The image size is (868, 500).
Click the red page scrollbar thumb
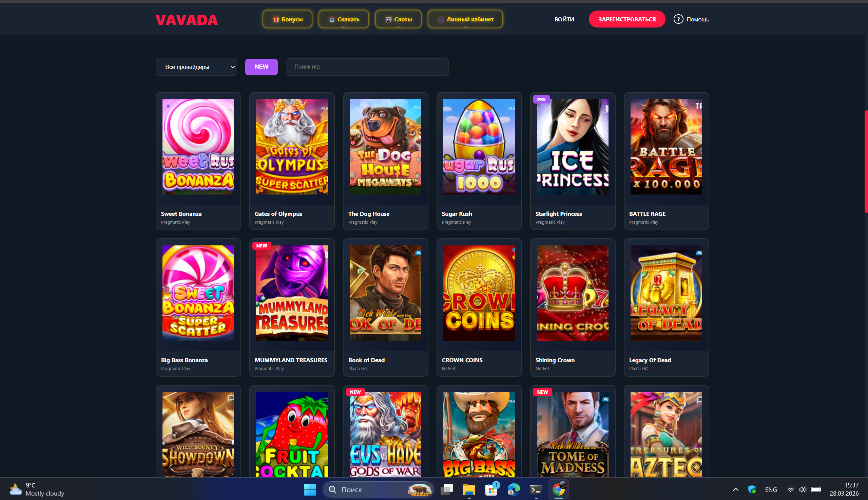coord(866,161)
